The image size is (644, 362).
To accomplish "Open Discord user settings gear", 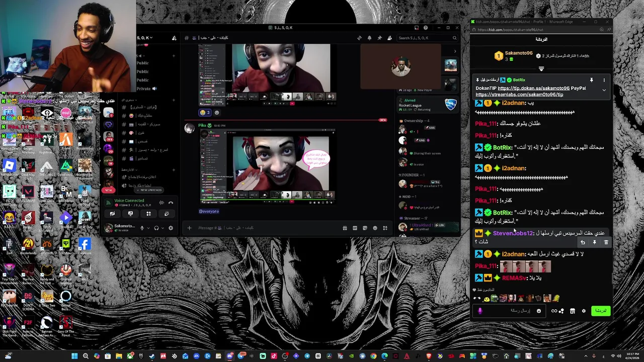I will (x=171, y=228).
